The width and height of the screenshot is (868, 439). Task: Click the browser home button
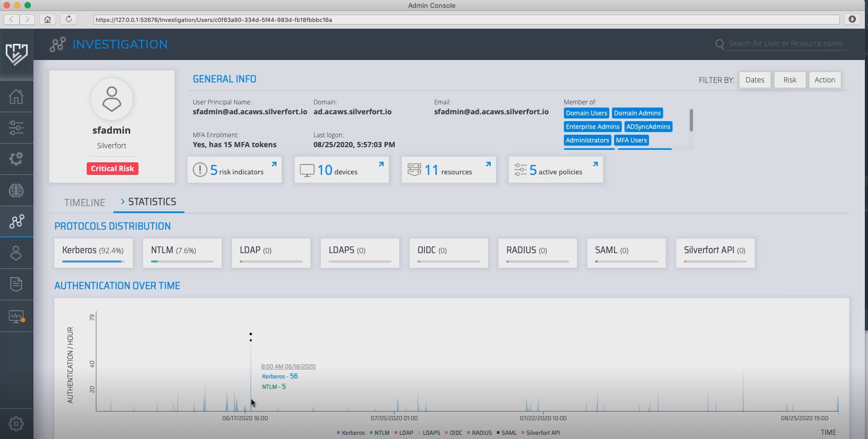(48, 19)
